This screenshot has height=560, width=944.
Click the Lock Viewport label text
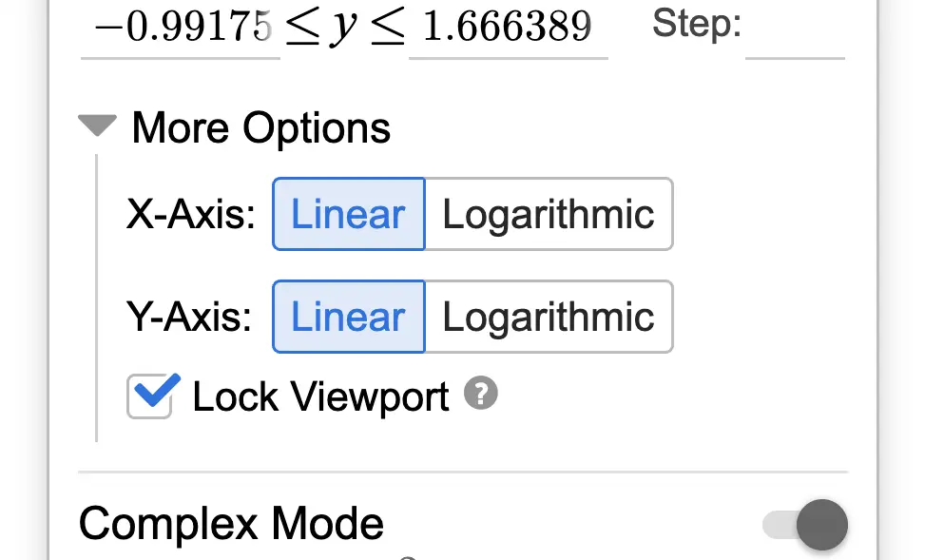tap(320, 396)
